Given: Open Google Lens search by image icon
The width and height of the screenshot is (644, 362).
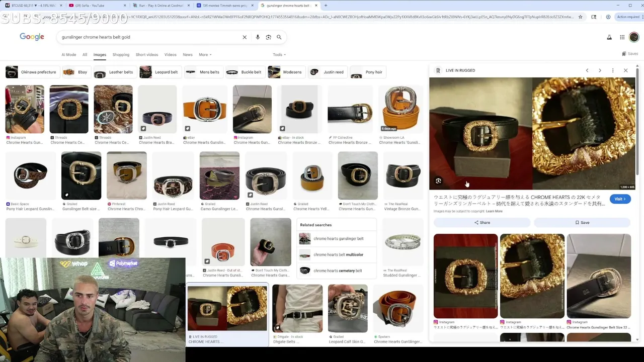Looking at the screenshot, I should pyautogui.click(x=268, y=37).
